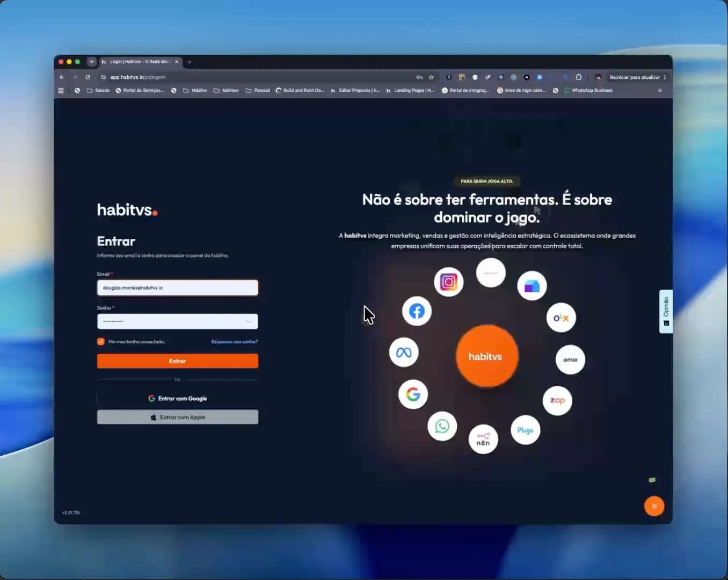This screenshot has height=580, width=728.
Task: Click the omie integration icon
Action: (x=570, y=359)
